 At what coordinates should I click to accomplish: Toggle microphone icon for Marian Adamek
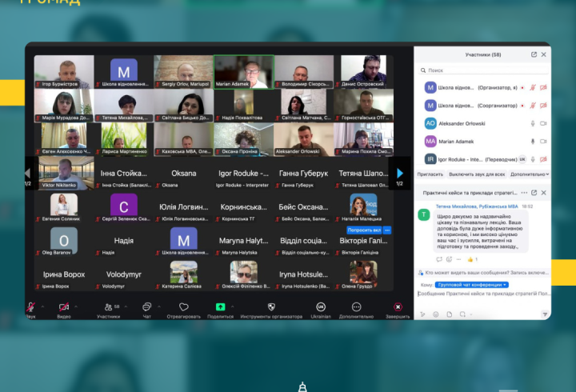pyautogui.click(x=533, y=141)
